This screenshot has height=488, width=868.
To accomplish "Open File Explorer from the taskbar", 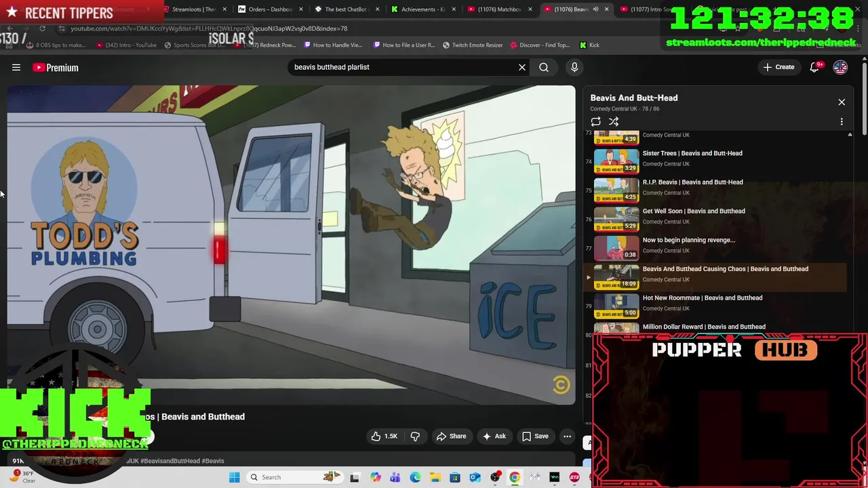I will click(435, 478).
